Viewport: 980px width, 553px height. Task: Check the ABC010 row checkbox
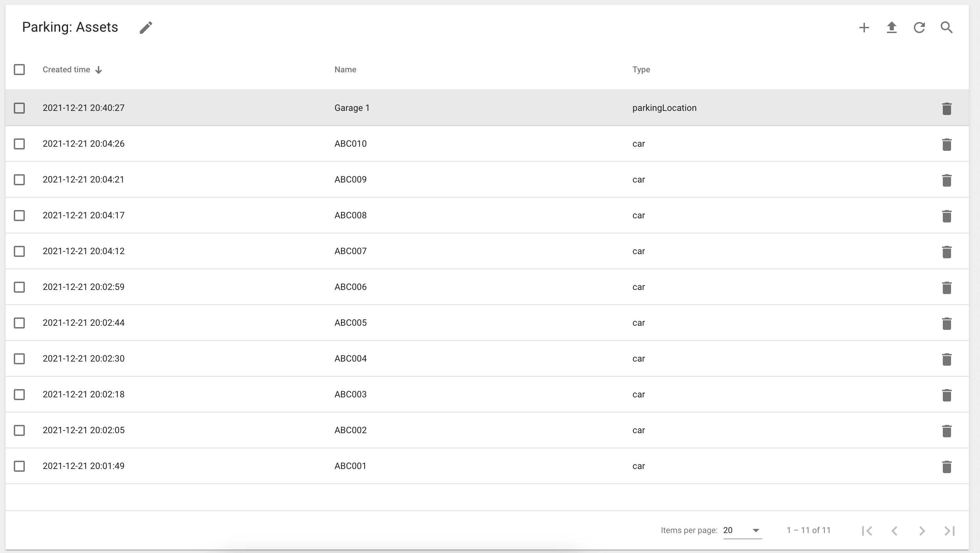click(x=19, y=144)
